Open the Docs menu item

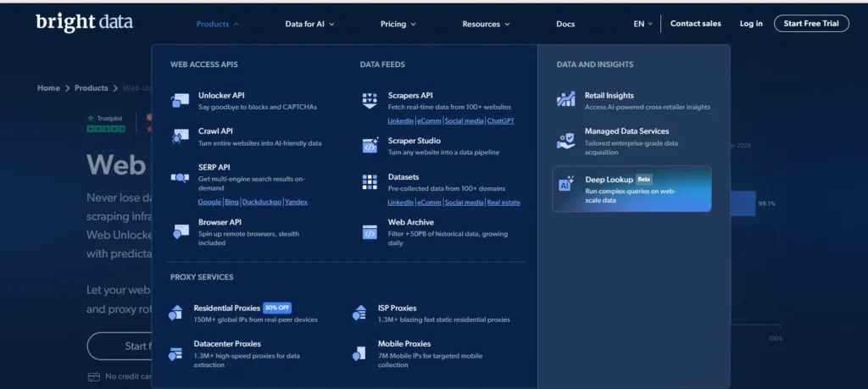[565, 24]
